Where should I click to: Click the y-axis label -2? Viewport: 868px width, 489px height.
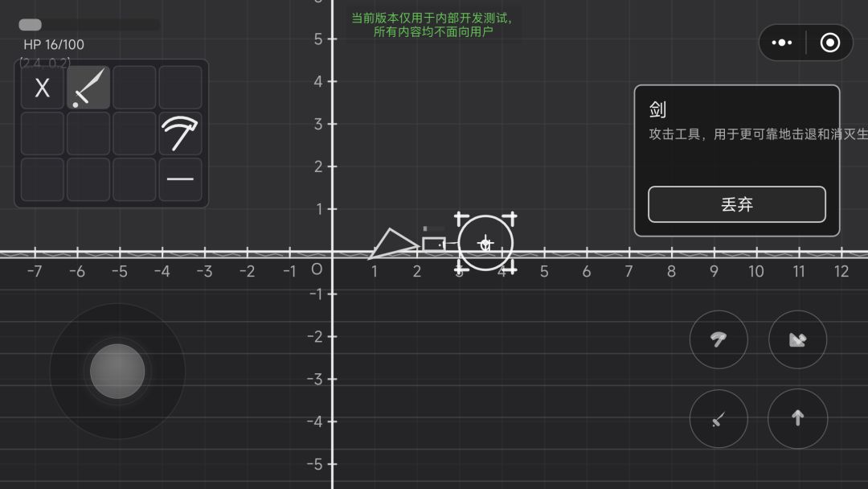(315, 336)
